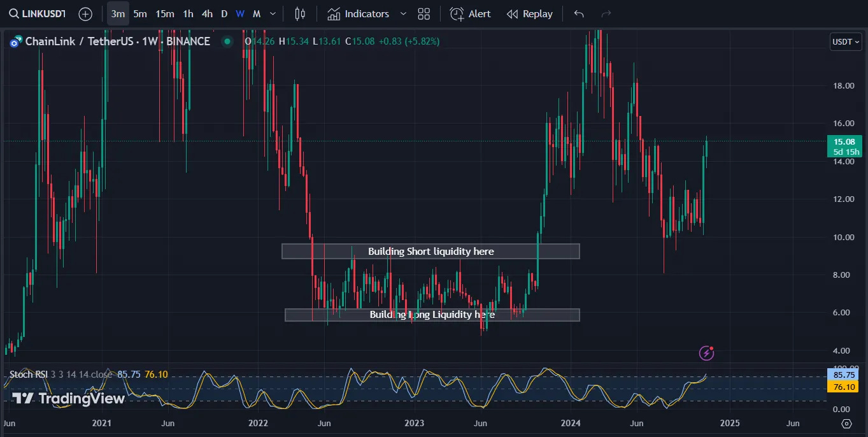Switch to the 1h interval
The image size is (868, 437).
coord(188,13)
